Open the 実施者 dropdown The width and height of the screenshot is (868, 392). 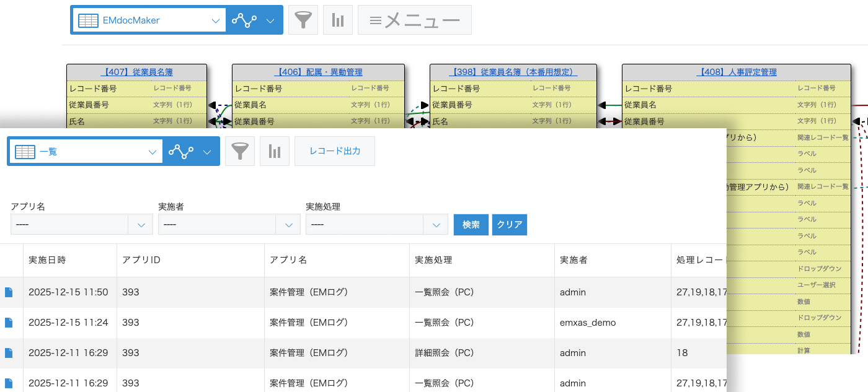229,224
